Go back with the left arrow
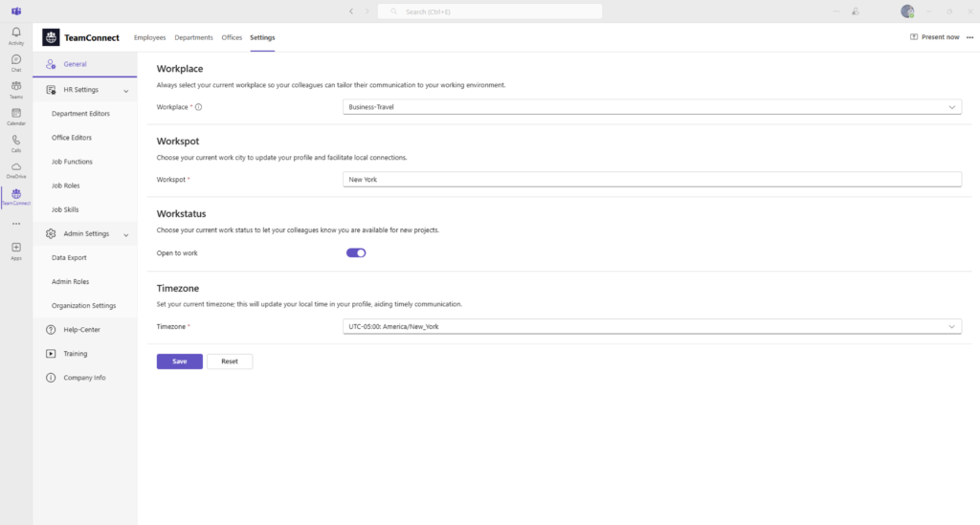Screen dimensions: 980x525 [351, 11]
